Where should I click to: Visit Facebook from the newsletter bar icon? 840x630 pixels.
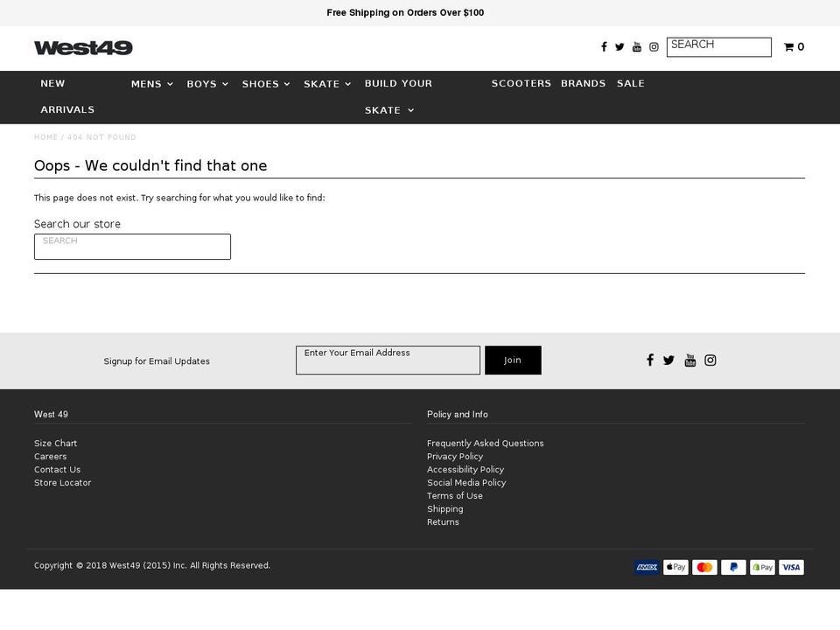(x=650, y=360)
